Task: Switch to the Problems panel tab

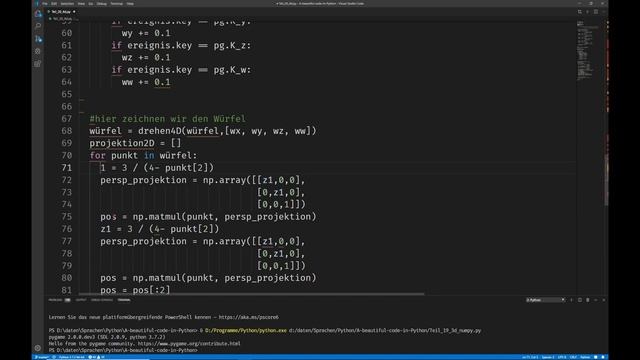Action: pyautogui.click(x=55, y=300)
